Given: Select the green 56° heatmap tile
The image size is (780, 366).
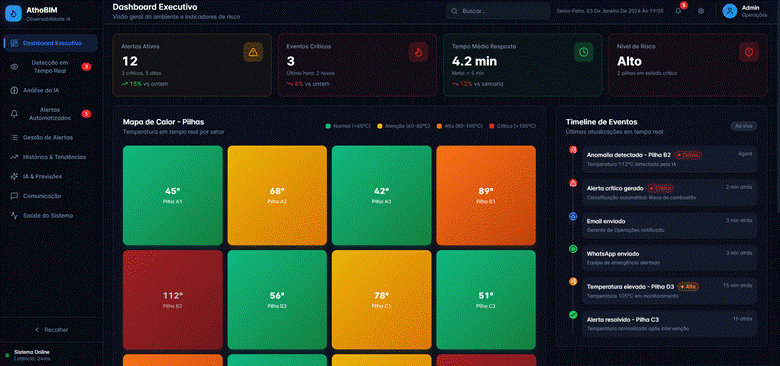Looking at the screenshot, I should tap(277, 300).
